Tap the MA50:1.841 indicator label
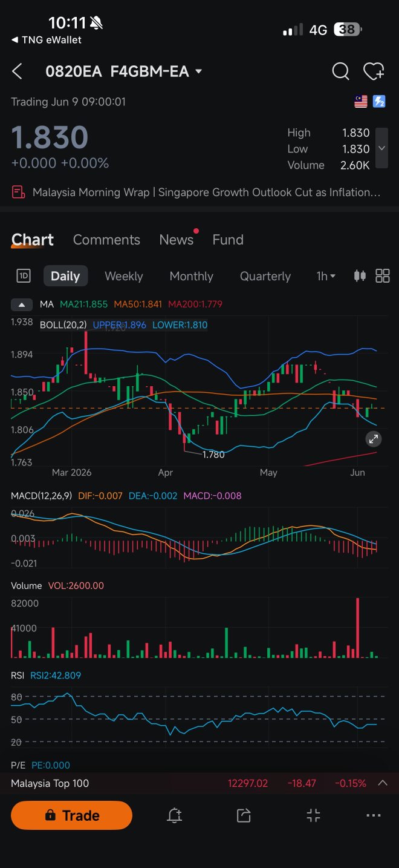 138,304
